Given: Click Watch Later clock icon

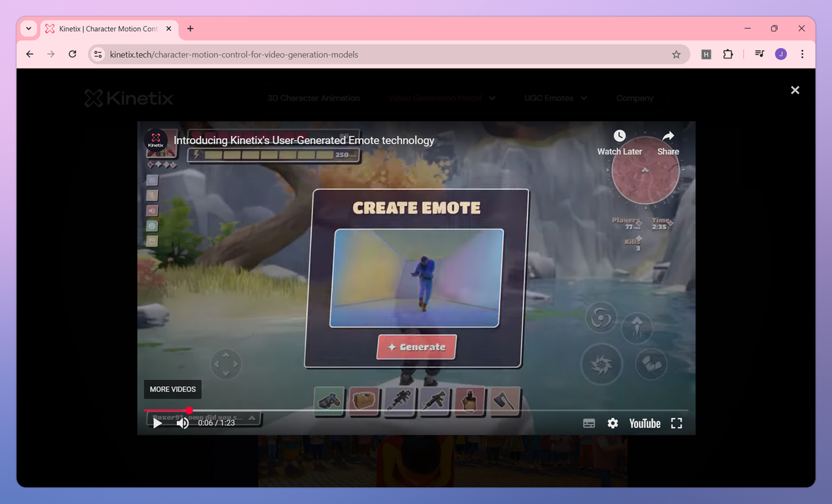Looking at the screenshot, I should click(x=620, y=136).
